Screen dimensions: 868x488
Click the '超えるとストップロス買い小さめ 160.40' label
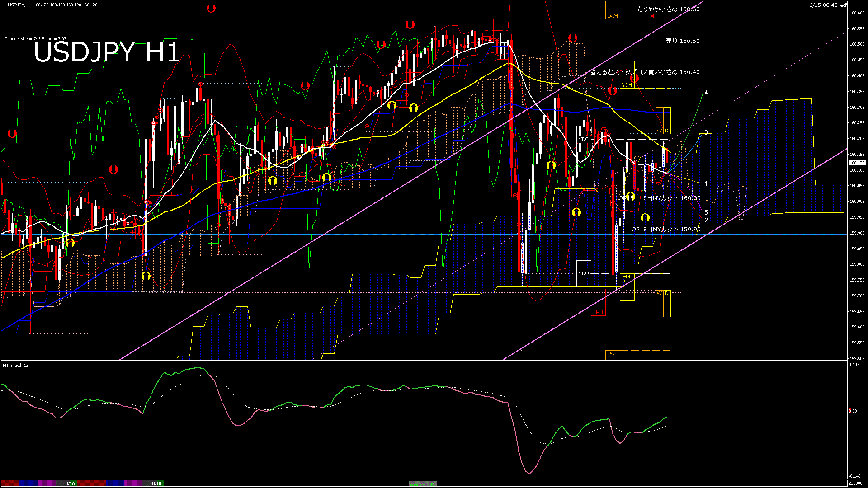645,72
